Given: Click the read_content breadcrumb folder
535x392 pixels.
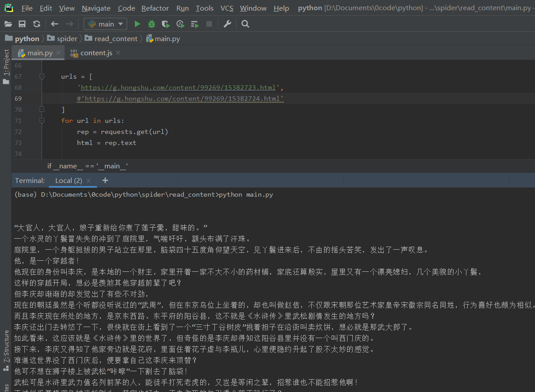Looking at the screenshot, I should coord(111,38).
